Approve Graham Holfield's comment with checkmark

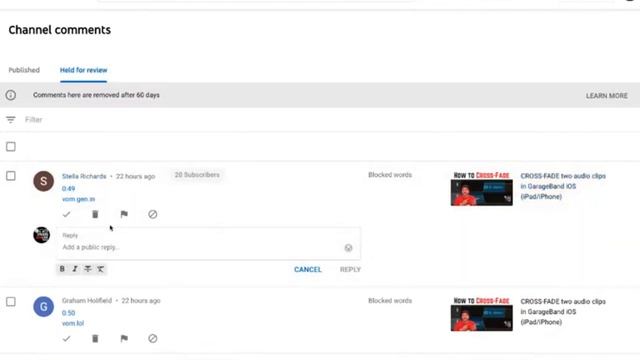click(67, 338)
